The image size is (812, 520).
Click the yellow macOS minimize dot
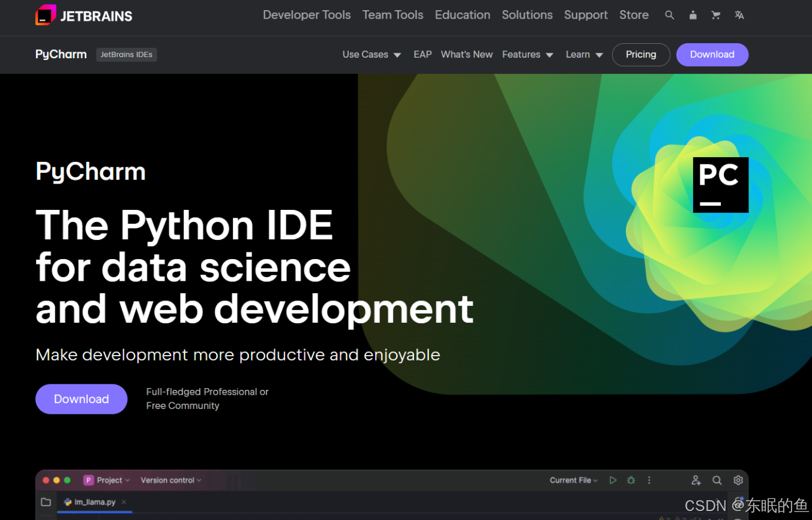(56, 480)
